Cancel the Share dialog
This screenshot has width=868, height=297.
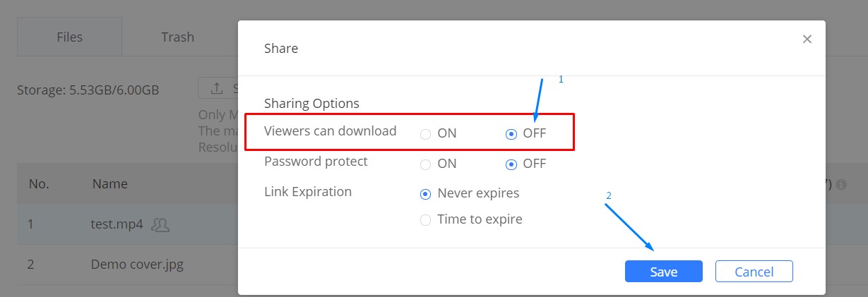754,272
